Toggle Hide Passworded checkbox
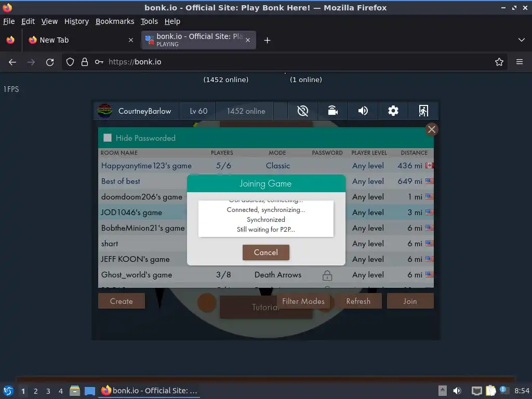 (x=108, y=138)
